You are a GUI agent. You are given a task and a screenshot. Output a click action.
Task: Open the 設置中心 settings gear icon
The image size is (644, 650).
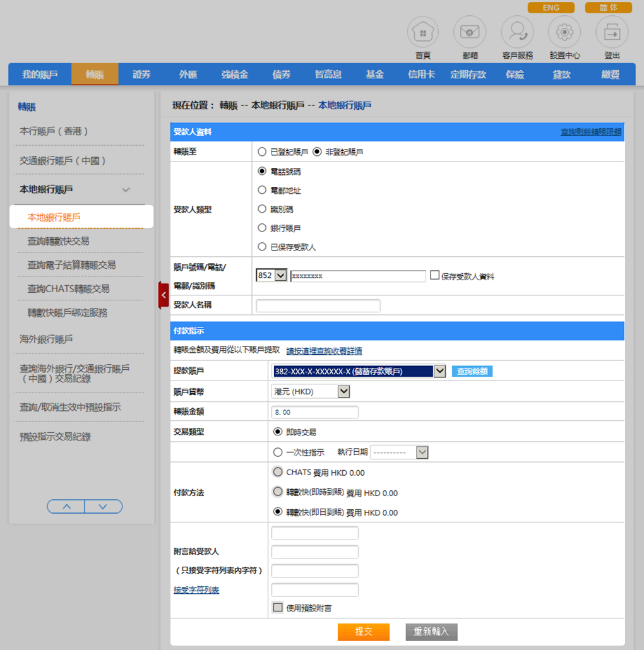click(x=564, y=32)
